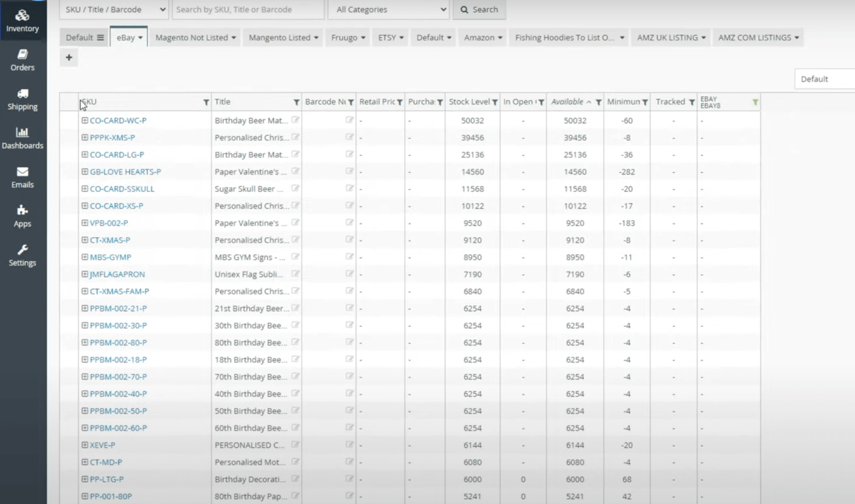Open the filter on the SKU column
The height and width of the screenshot is (504, 855).
pos(206,102)
